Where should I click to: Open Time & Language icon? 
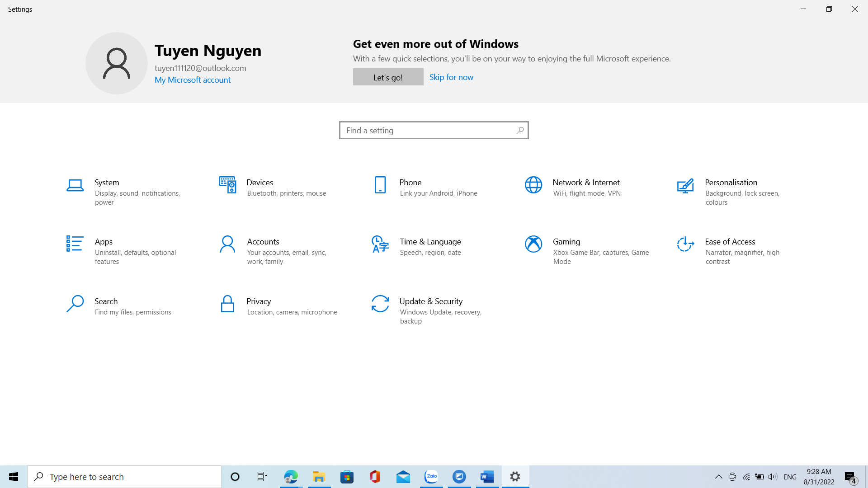point(380,244)
